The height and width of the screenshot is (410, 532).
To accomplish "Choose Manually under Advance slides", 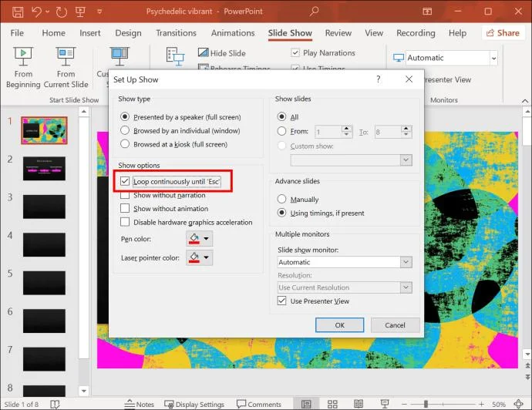I will click(281, 199).
